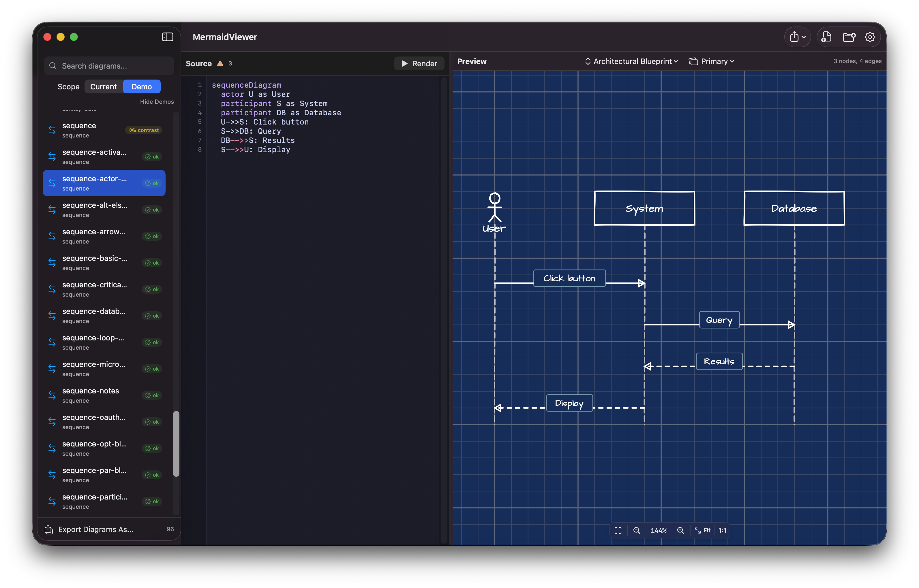Click sequence icon beside sequence-basic row
This screenshot has width=919, height=588.
[x=52, y=263]
